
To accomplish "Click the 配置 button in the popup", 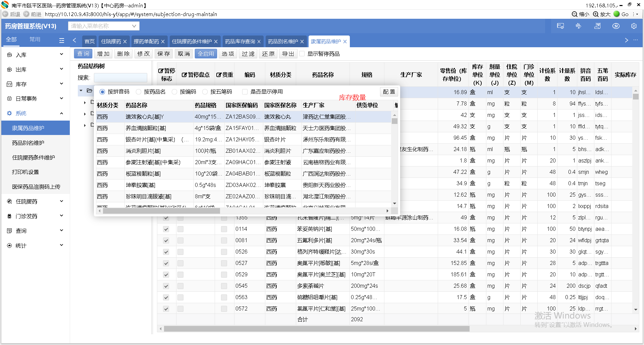I will [389, 92].
